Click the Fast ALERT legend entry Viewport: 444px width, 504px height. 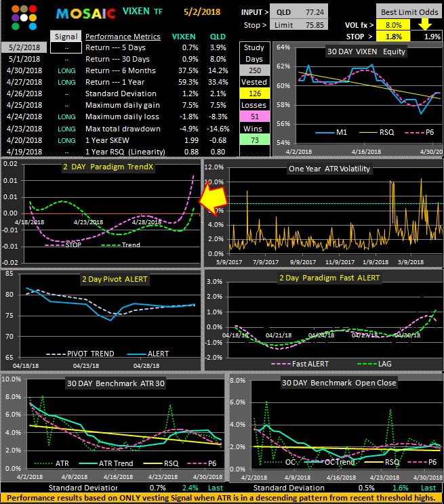pyautogui.click(x=300, y=364)
